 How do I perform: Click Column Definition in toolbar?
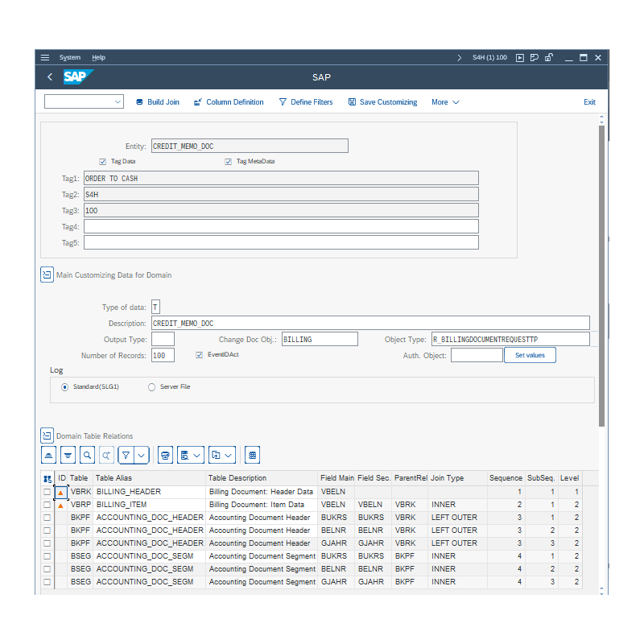[x=229, y=102]
